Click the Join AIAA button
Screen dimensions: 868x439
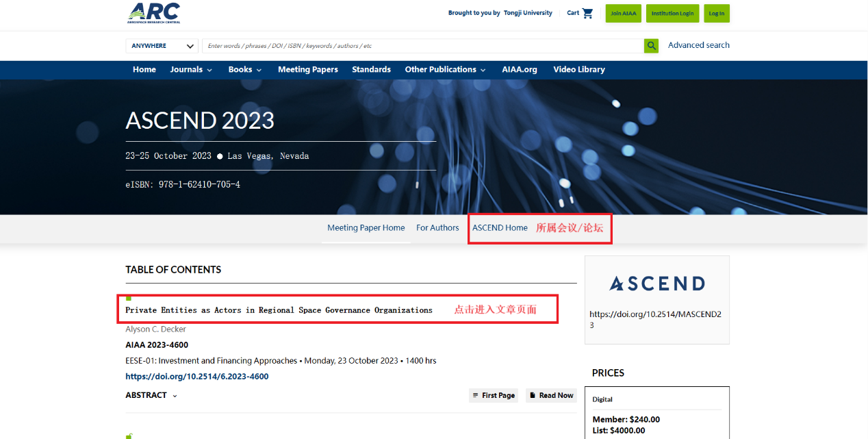(x=624, y=14)
